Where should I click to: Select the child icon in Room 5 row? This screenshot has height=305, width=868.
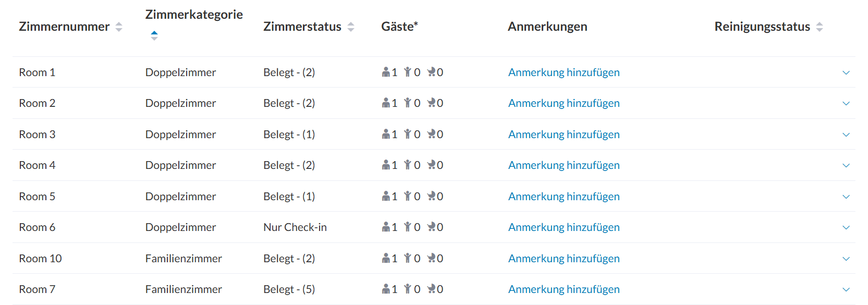pos(409,196)
